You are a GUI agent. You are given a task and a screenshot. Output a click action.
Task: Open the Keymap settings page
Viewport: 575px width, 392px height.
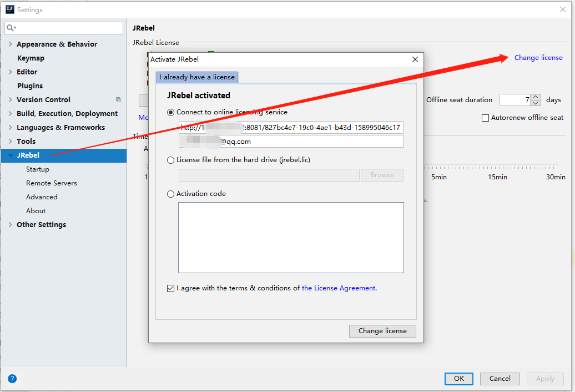[31, 58]
